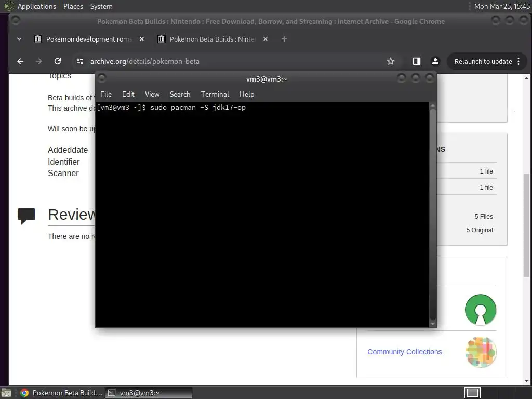The width and height of the screenshot is (532, 399).
Task: Open site information icon in address bar
Action: tap(80, 61)
